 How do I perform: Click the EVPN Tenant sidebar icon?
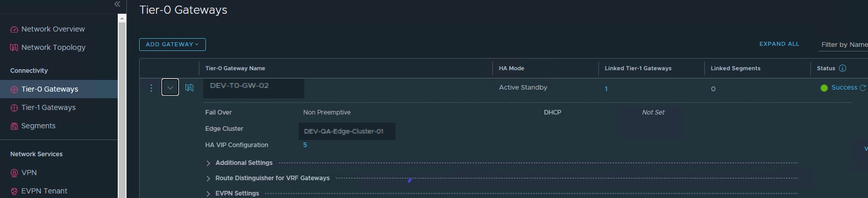[14, 191]
